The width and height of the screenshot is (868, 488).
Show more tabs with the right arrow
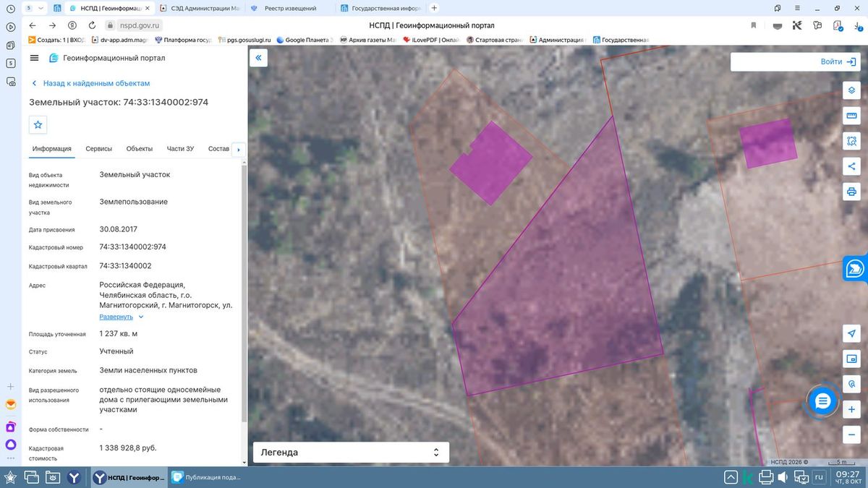[x=239, y=150]
